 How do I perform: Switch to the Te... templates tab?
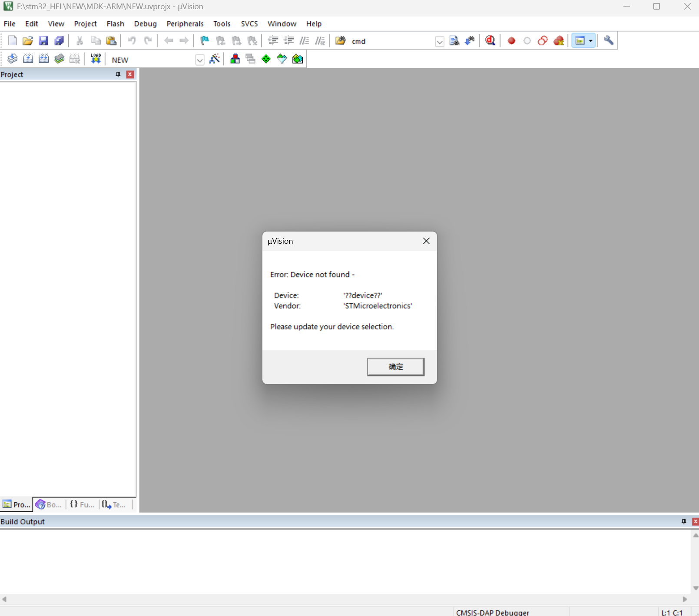click(x=114, y=504)
